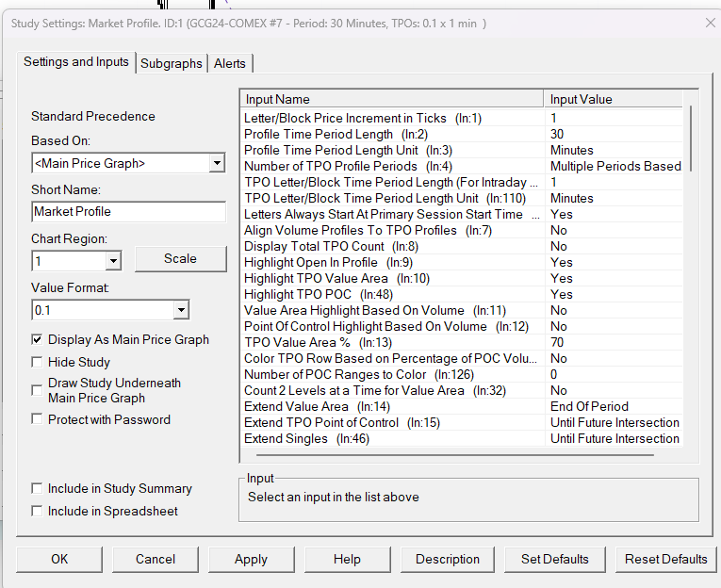Viewport: 721px width, 588px height.
Task: Open the study Description button
Action: [448, 559]
